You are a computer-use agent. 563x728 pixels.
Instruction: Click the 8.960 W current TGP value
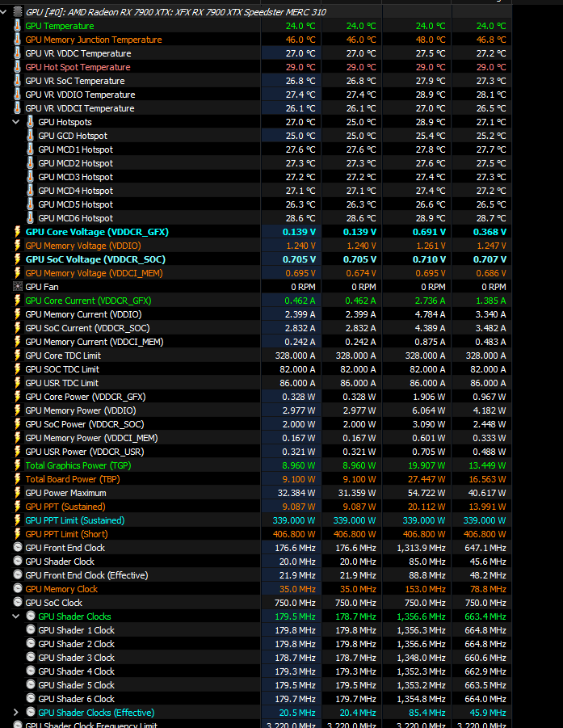(x=299, y=465)
